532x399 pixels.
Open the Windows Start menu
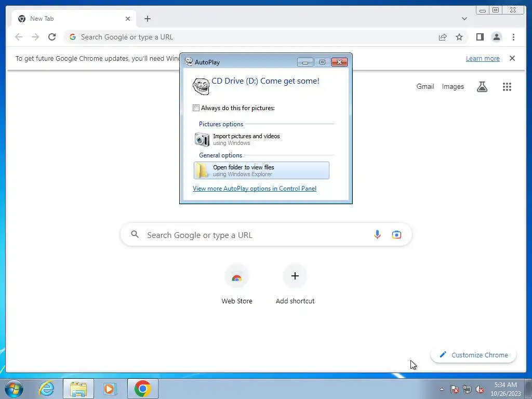[14, 389]
